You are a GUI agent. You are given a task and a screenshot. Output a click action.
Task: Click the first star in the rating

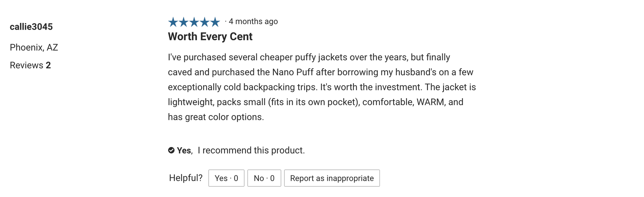coord(172,22)
